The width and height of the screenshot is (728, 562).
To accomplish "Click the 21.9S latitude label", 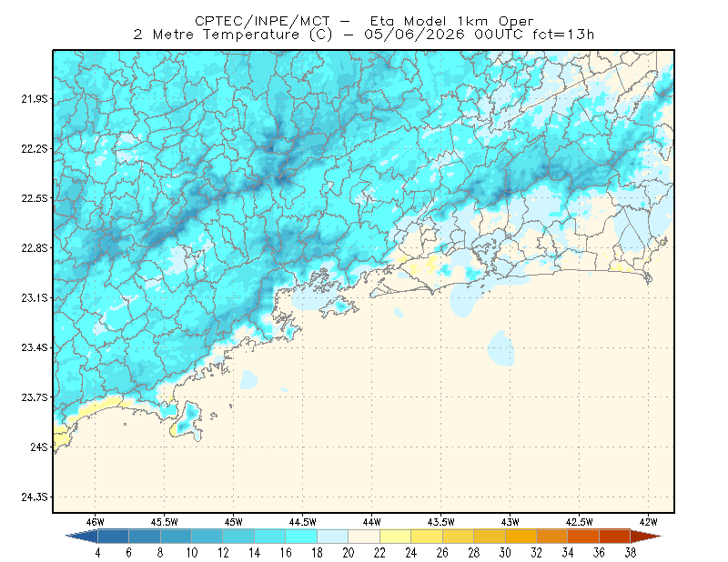I will click(35, 99).
